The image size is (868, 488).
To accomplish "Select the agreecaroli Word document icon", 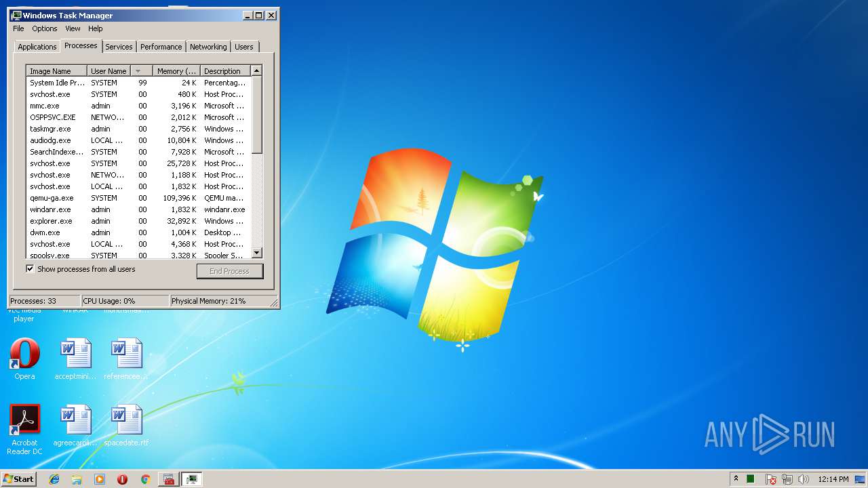I will click(x=75, y=426).
